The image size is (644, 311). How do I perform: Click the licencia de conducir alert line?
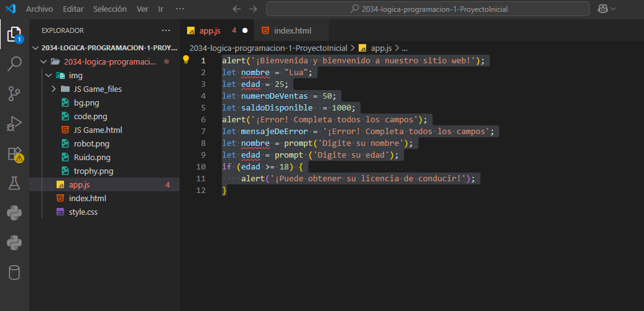pyautogui.click(x=357, y=179)
